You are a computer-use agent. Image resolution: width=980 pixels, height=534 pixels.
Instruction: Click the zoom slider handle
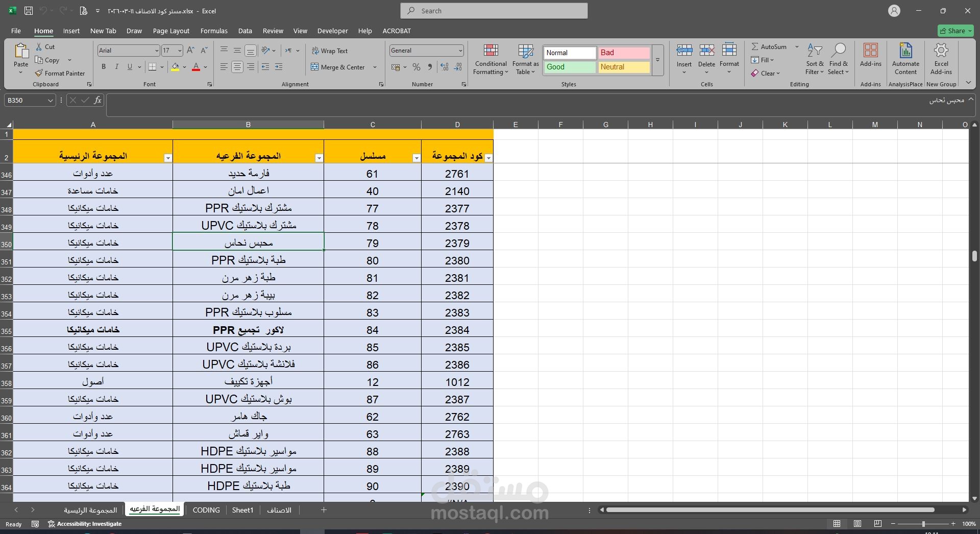[x=923, y=524]
